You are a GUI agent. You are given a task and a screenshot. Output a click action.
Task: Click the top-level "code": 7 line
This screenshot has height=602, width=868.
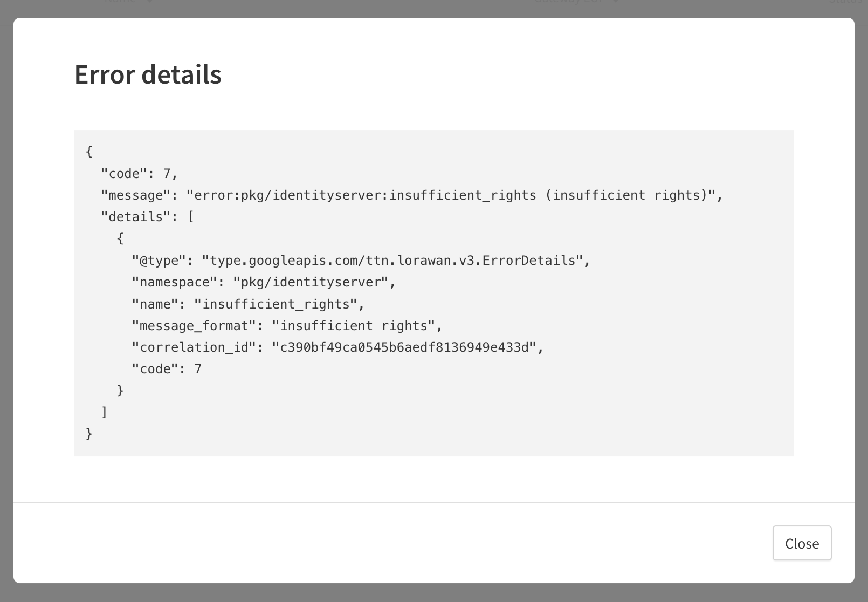[x=139, y=174]
